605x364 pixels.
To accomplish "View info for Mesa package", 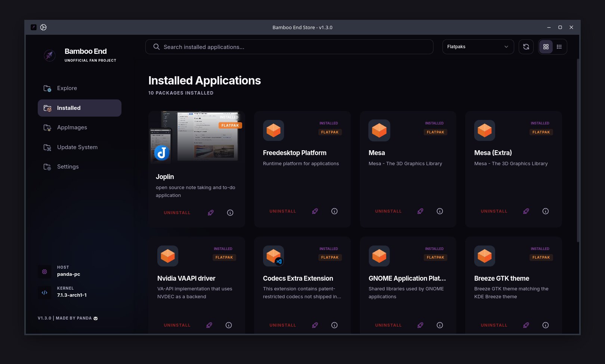I will (x=440, y=211).
